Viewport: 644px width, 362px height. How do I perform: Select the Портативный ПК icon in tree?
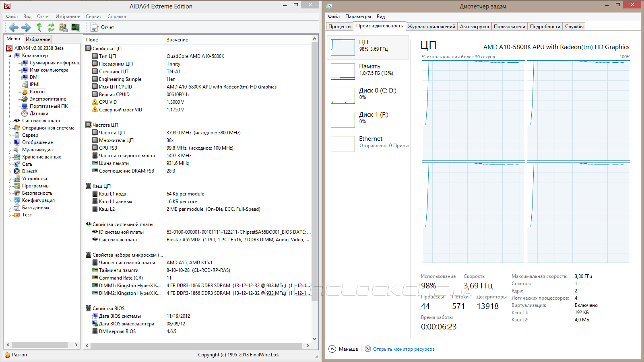(x=25, y=106)
